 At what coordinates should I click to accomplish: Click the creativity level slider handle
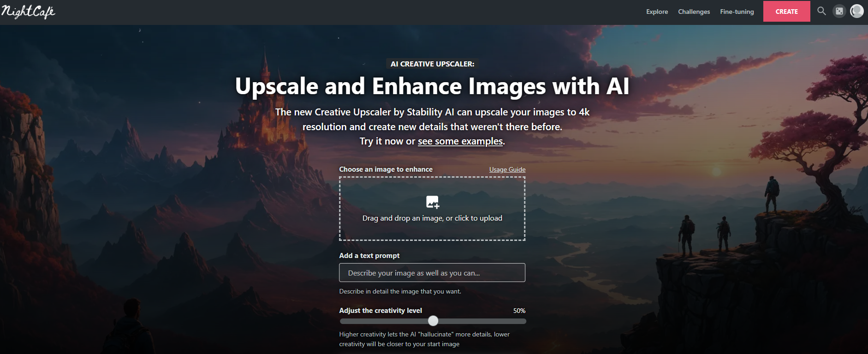coord(433,321)
